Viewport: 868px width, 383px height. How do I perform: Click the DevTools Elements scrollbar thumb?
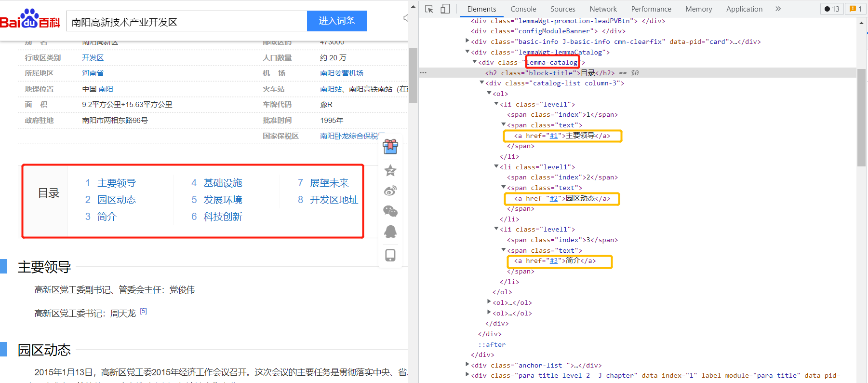click(x=862, y=118)
